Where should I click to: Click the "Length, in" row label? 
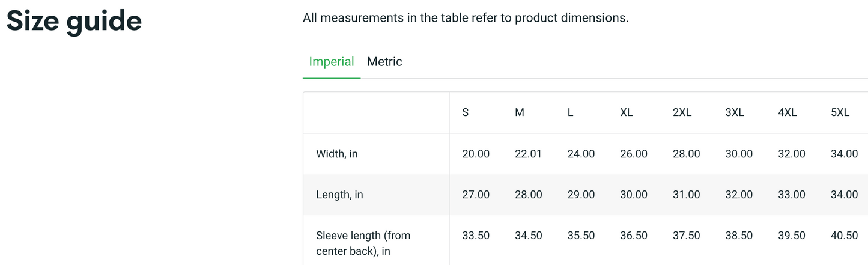(339, 195)
